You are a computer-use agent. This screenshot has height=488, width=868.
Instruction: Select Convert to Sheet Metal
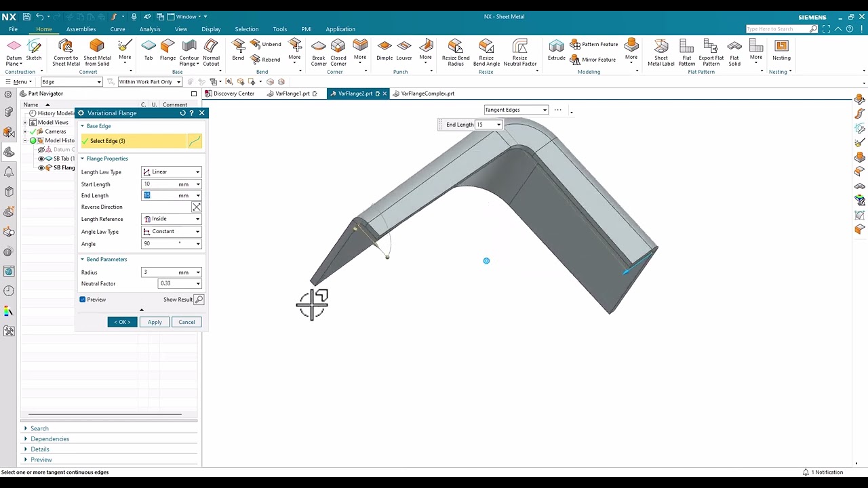point(66,52)
